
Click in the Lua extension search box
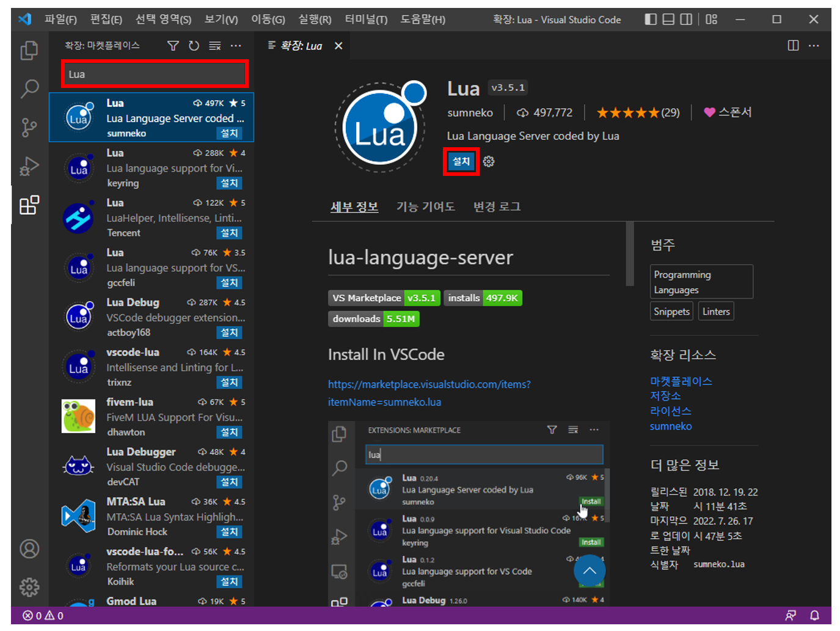click(155, 74)
